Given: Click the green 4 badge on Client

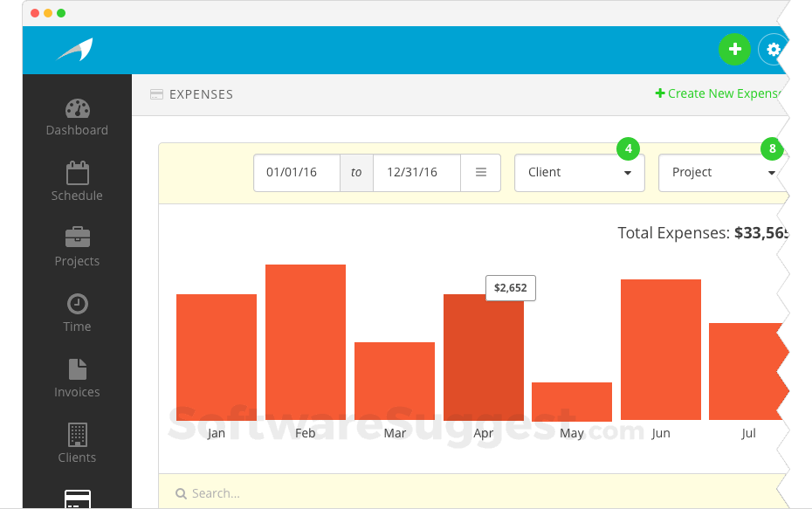Looking at the screenshot, I should coord(628,149).
